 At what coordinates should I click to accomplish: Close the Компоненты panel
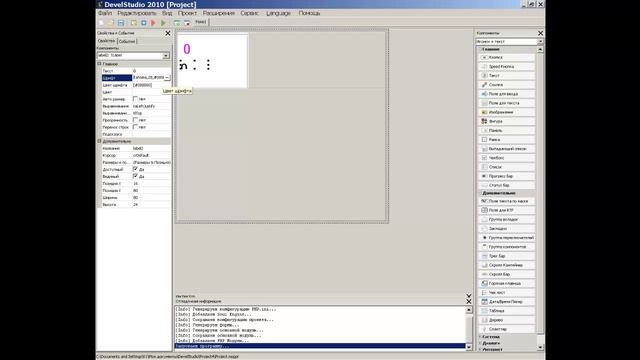point(540,33)
